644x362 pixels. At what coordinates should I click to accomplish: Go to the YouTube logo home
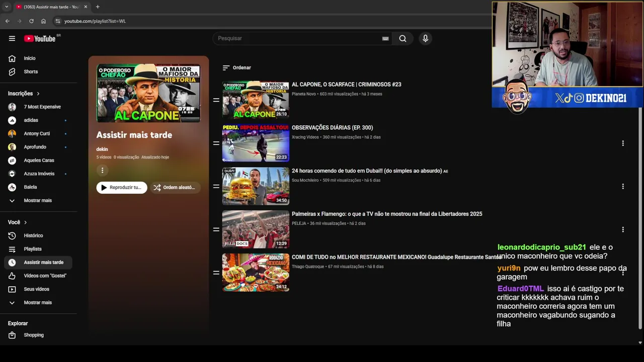click(40, 39)
